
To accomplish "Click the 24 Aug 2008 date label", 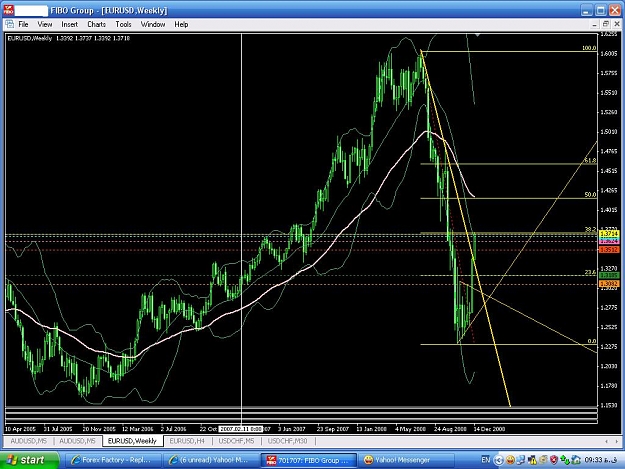I will [450, 429].
